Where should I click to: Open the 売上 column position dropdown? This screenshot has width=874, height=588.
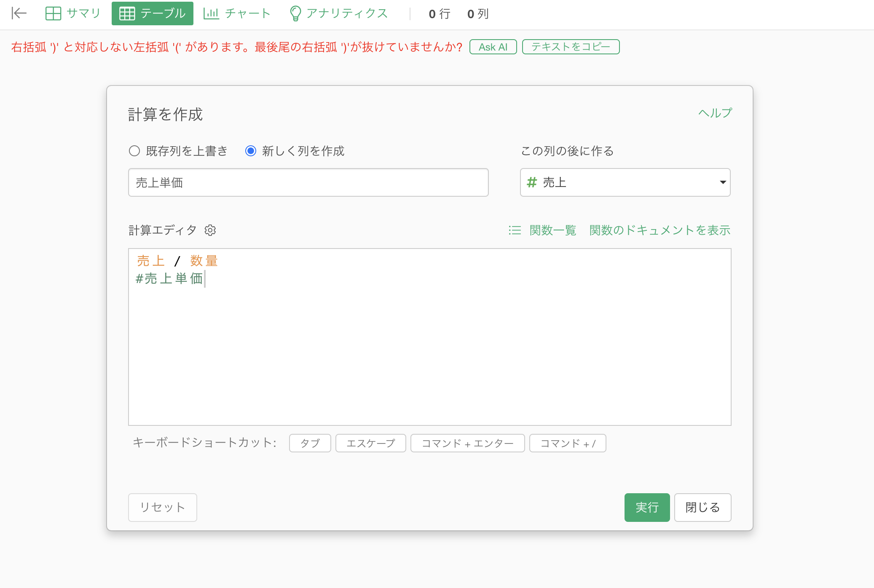pyautogui.click(x=625, y=182)
